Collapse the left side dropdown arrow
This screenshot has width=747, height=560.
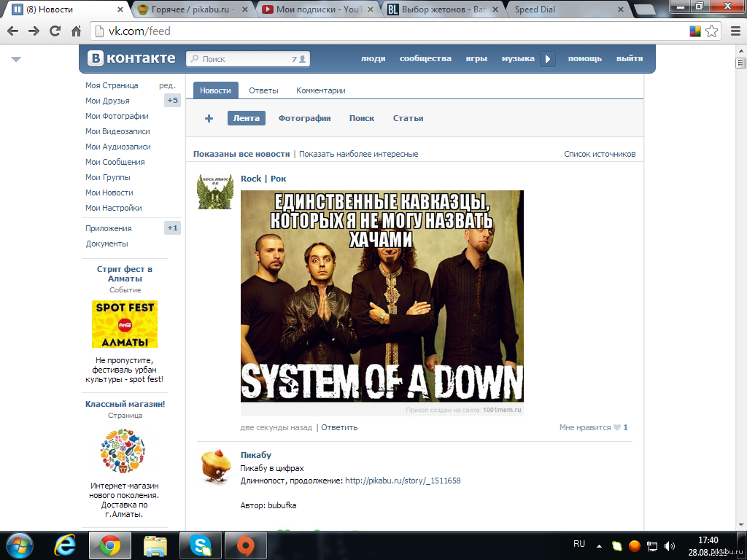click(x=16, y=60)
